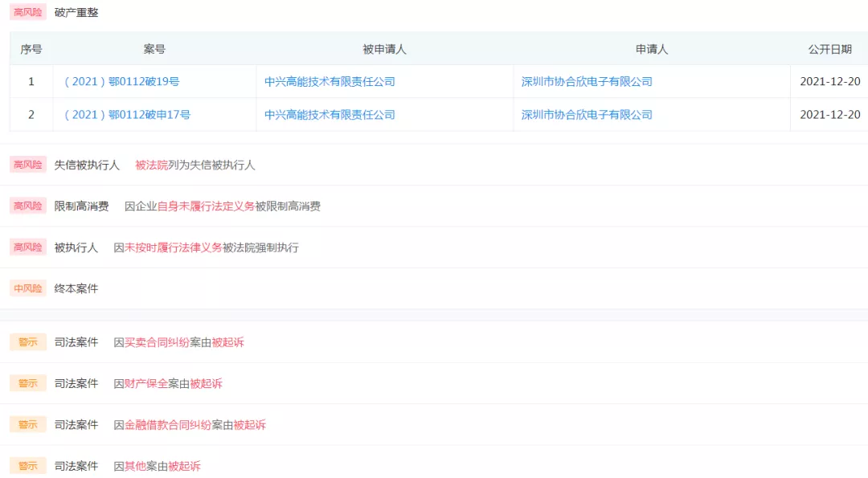
Task: Click the red 金融借款合同纠纷 text
Action: (x=168, y=425)
